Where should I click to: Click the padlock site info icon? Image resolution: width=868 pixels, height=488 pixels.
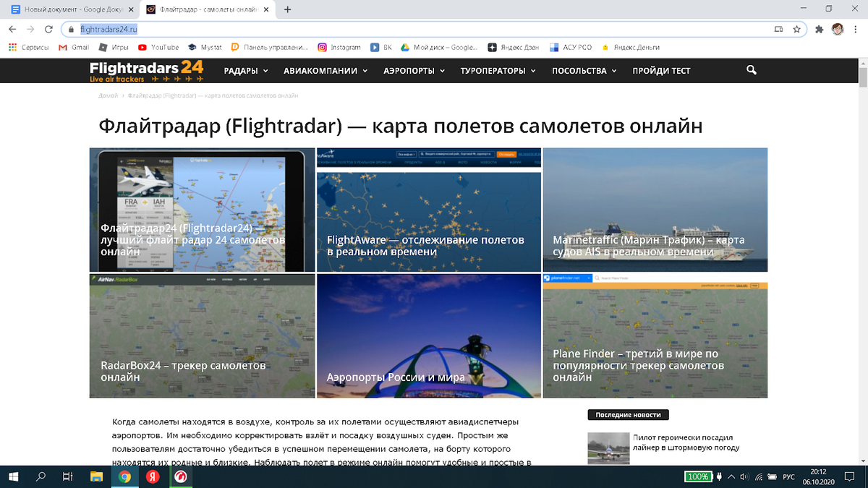72,30
